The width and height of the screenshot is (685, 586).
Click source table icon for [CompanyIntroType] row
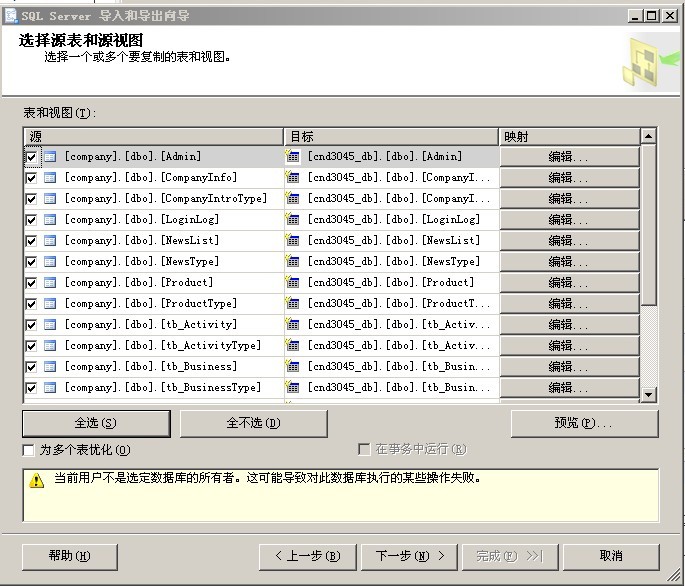pyautogui.click(x=50, y=198)
